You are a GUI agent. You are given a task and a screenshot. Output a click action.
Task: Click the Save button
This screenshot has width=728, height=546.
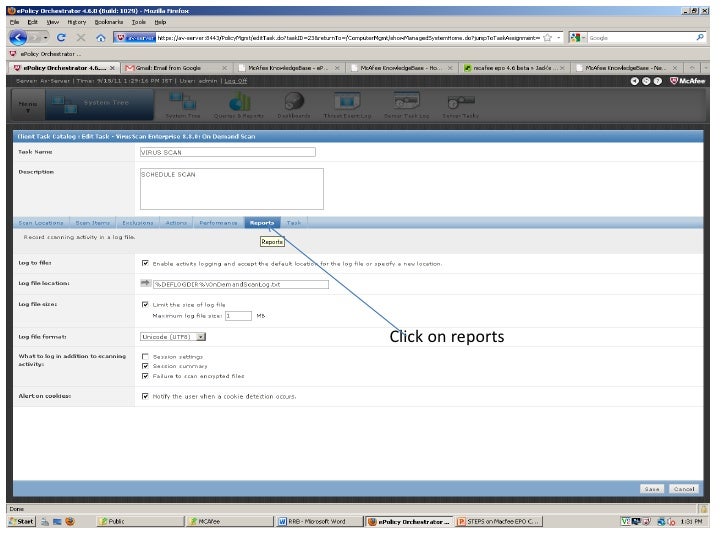651,489
